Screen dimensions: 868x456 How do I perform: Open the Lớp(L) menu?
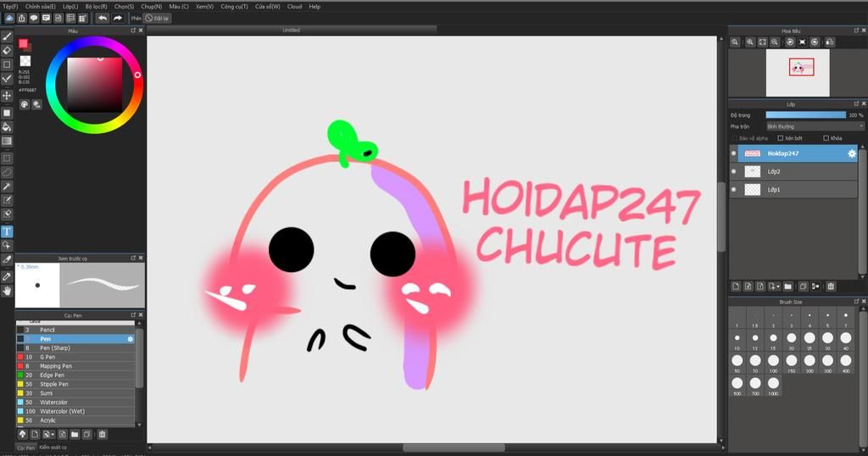click(70, 7)
